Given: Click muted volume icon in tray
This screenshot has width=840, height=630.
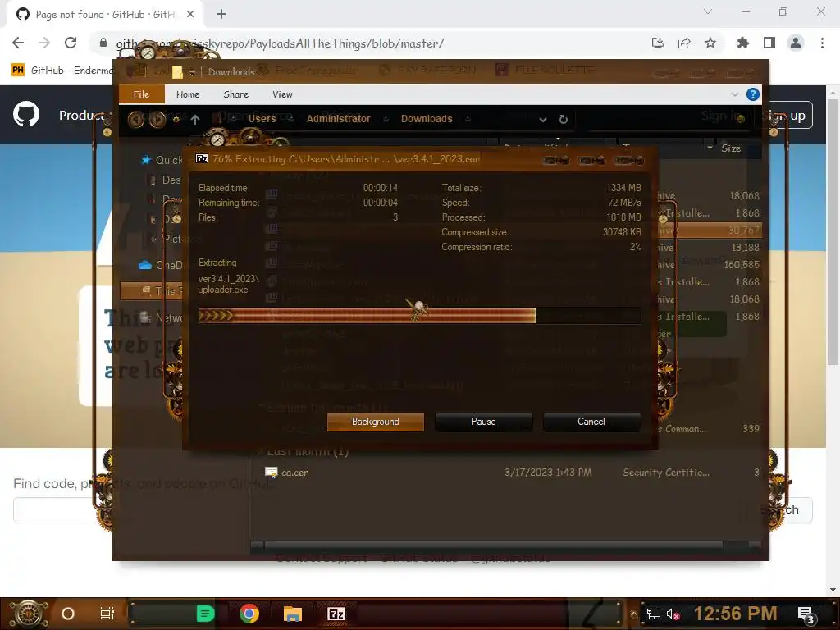Looking at the screenshot, I should click(x=673, y=614).
